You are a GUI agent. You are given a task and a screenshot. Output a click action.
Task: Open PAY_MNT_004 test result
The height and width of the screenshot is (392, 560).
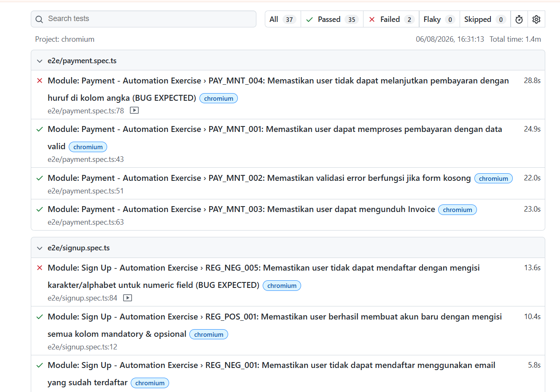(278, 89)
